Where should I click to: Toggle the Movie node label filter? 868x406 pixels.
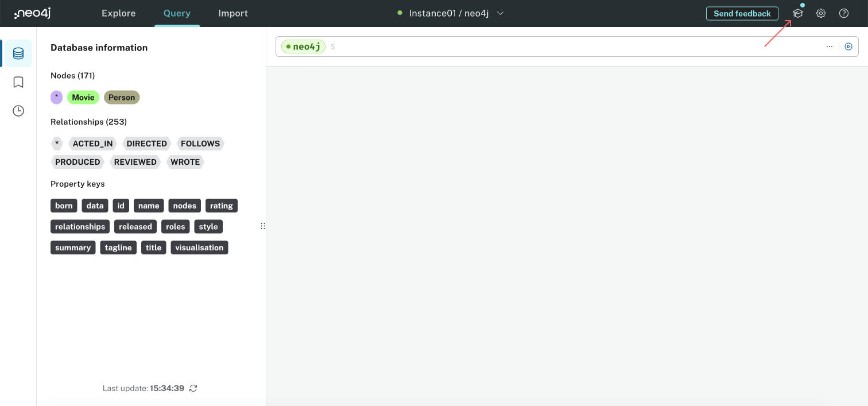(x=83, y=97)
